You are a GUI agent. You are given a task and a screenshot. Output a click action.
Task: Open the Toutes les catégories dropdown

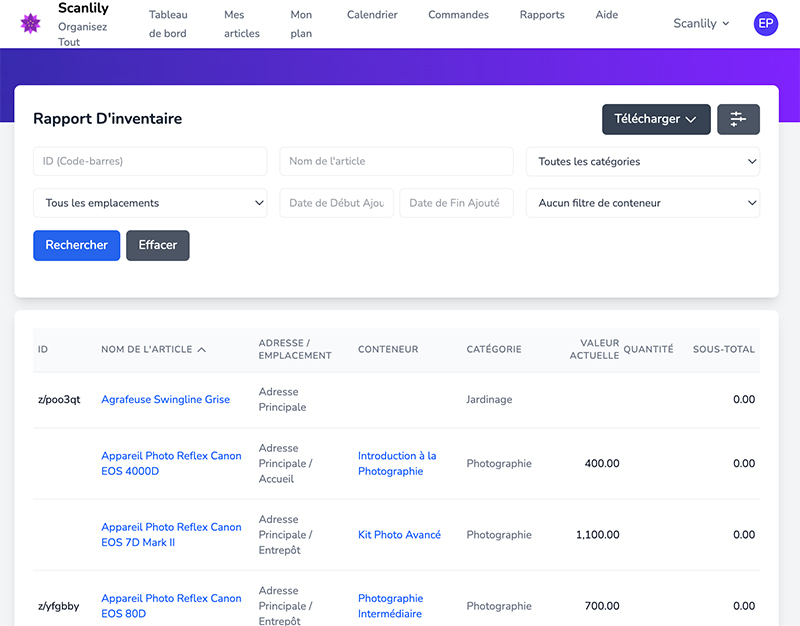[x=642, y=161]
